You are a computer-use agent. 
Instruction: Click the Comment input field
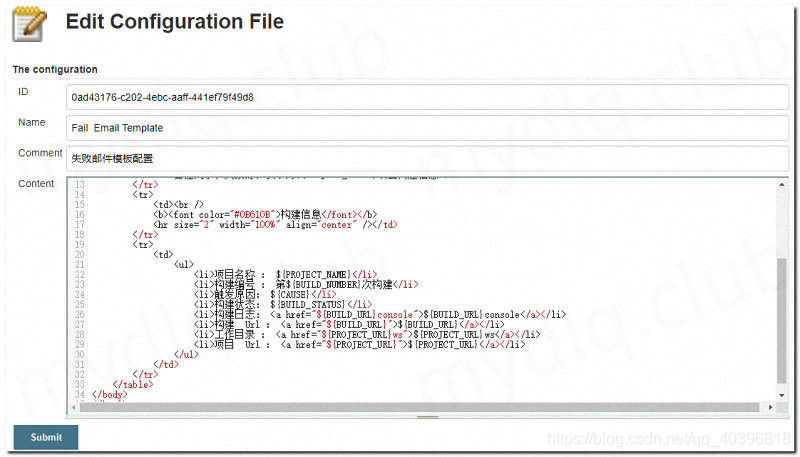(x=427, y=159)
